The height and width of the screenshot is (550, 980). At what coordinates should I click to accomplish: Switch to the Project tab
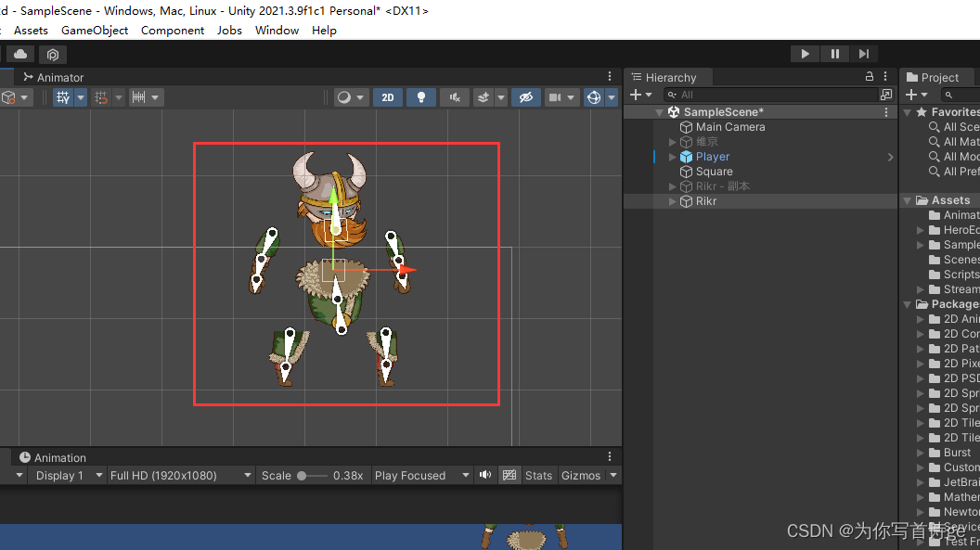point(933,77)
